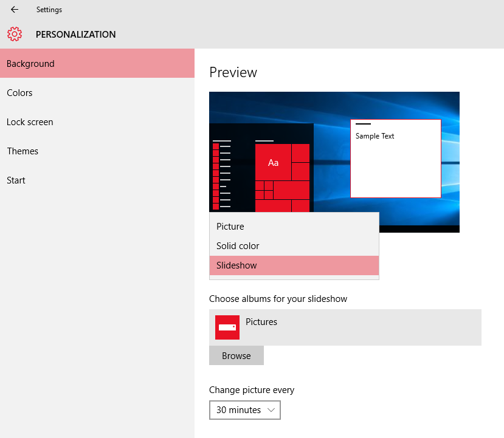Click the back arrow in title bar
504x438 pixels.
15,10
